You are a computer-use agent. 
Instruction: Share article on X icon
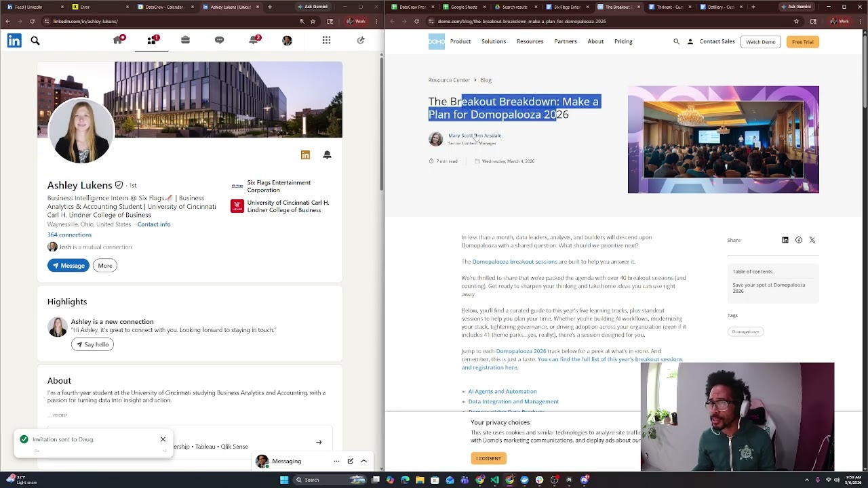point(812,240)
